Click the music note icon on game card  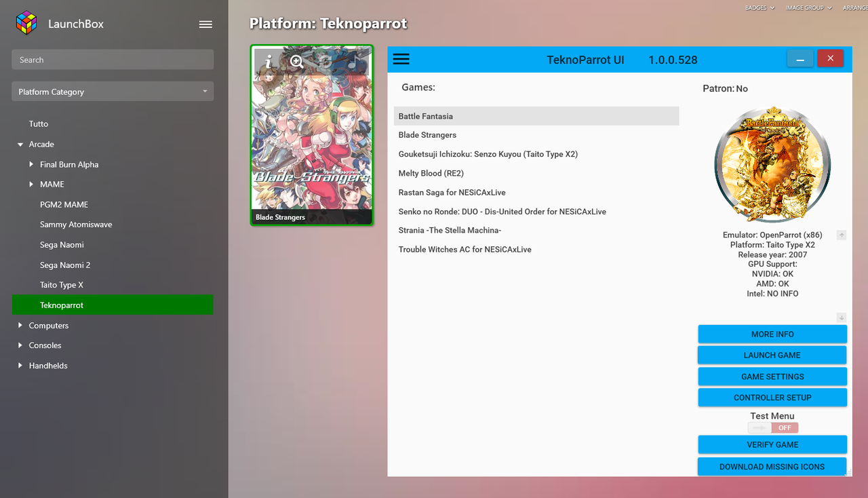(353, 62)
